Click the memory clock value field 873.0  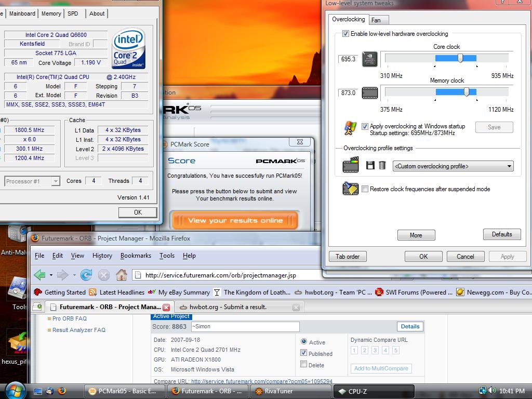point(348,92)
